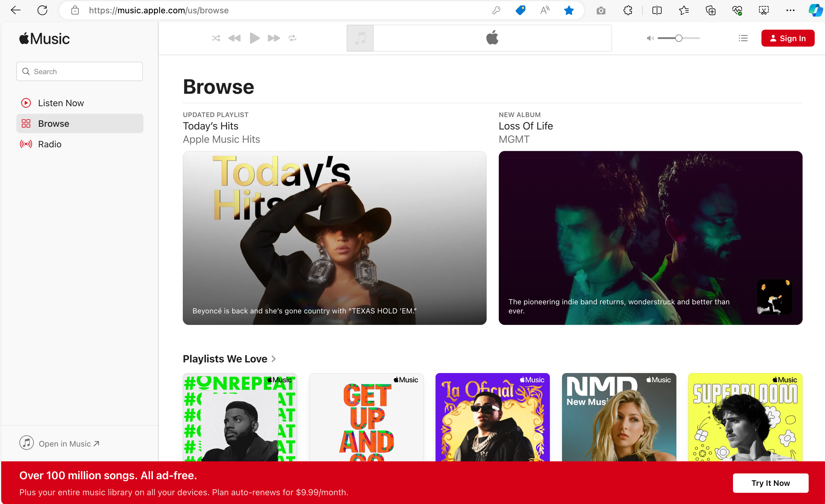Open browser extensions puzzle icon
Screen dimensions: 825x504
[x=628, y=10]
